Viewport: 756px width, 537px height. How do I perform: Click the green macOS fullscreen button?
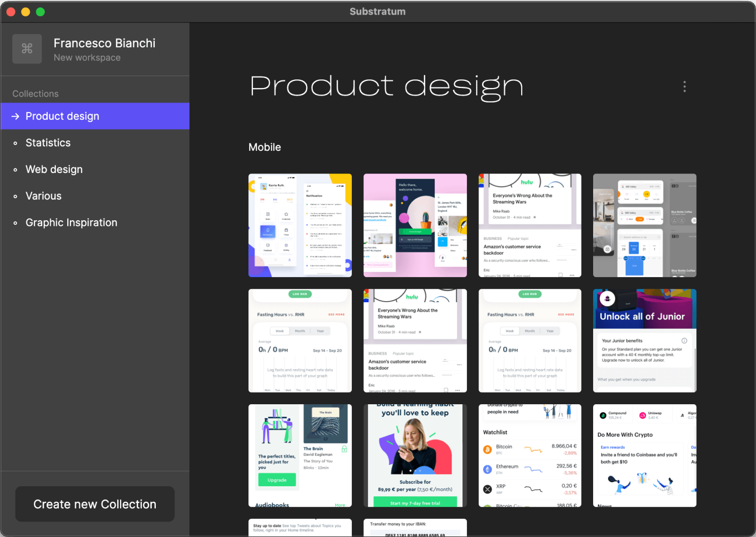pos(40,12)
